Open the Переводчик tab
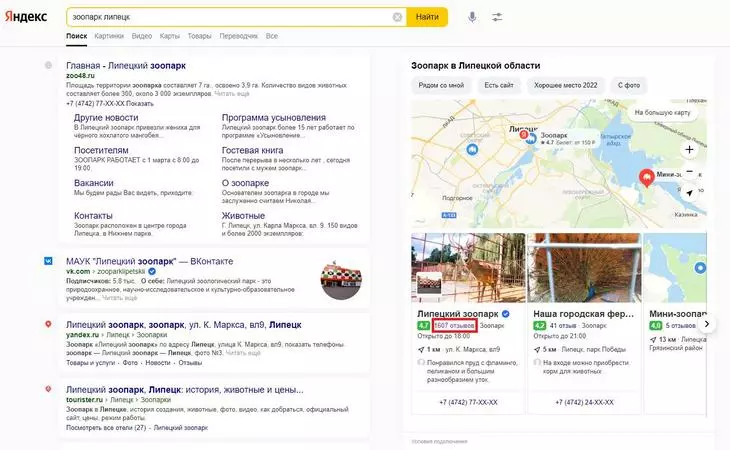730x450 pixels. click(238, 36)
